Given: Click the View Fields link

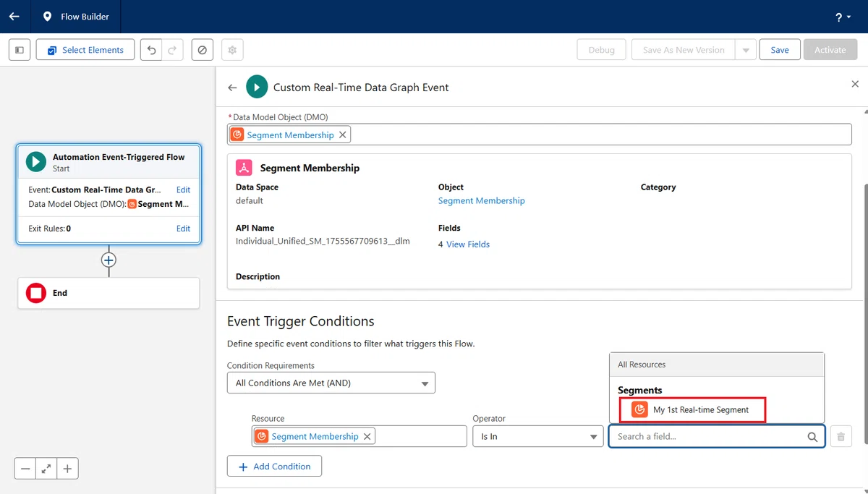Looking at the screenshot, I should pos(468,244).
